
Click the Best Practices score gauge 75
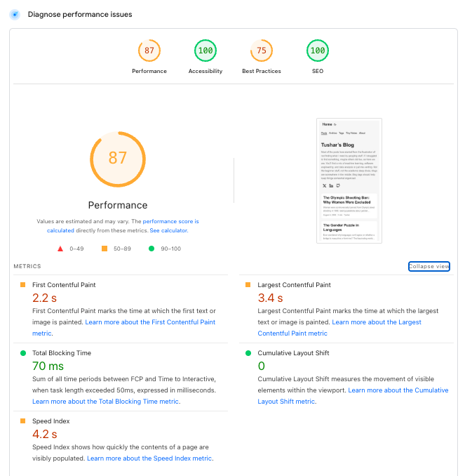click(x=262, y=51)
